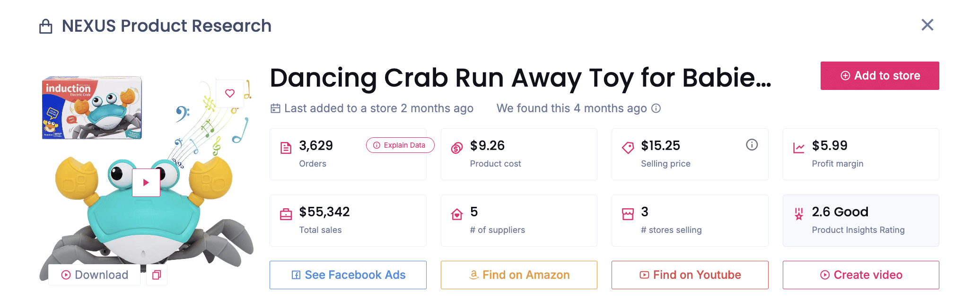Viewport: 980px width, 302px height.
Task: Add product to store
Action: (879, 76)
